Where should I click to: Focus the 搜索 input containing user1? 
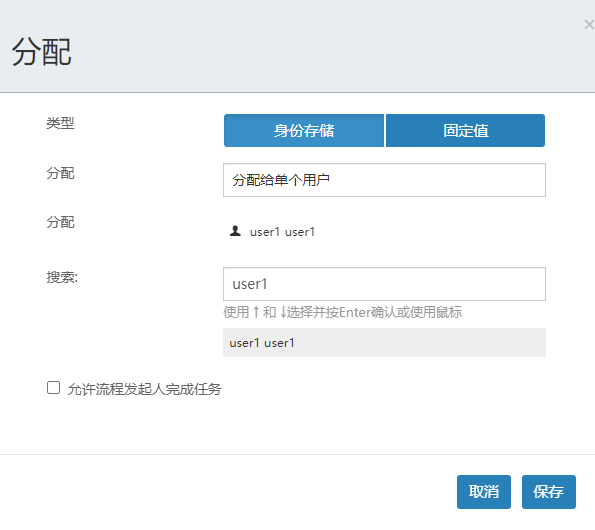(384, 284)
